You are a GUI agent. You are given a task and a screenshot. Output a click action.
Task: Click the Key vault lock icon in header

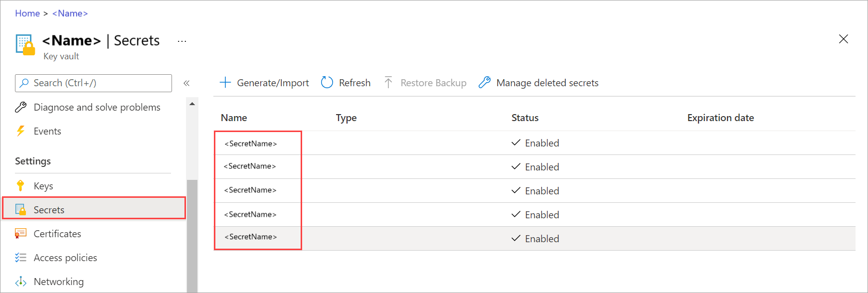(25, 44)
